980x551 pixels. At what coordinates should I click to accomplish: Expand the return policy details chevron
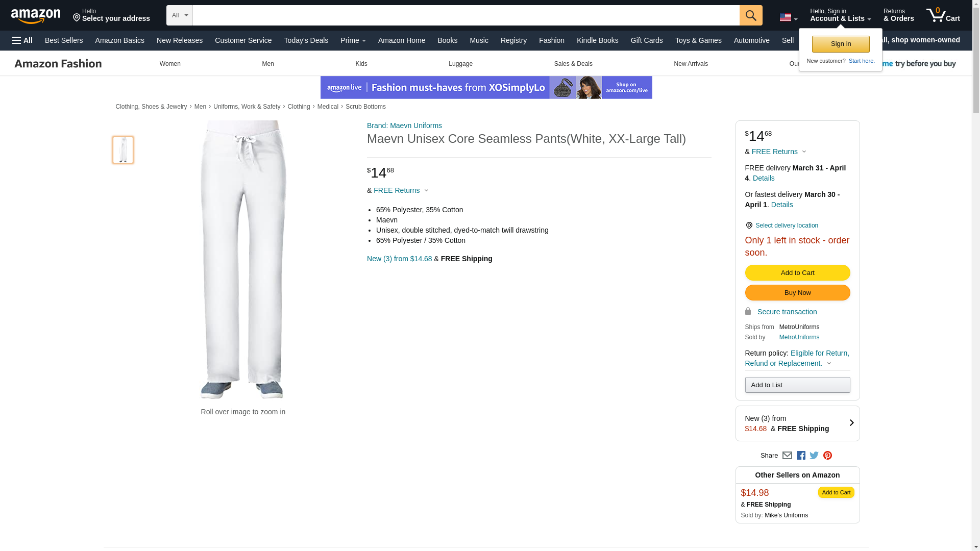tap(829, 364)
